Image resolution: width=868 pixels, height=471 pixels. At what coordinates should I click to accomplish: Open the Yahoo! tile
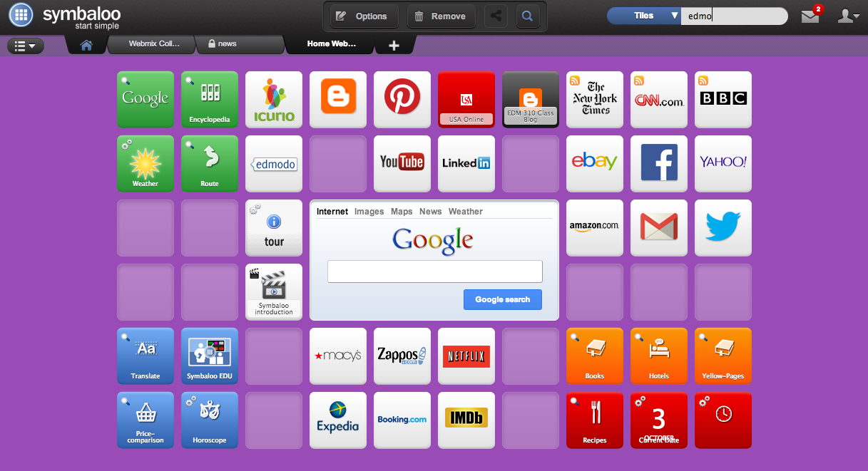pos(723,164)
